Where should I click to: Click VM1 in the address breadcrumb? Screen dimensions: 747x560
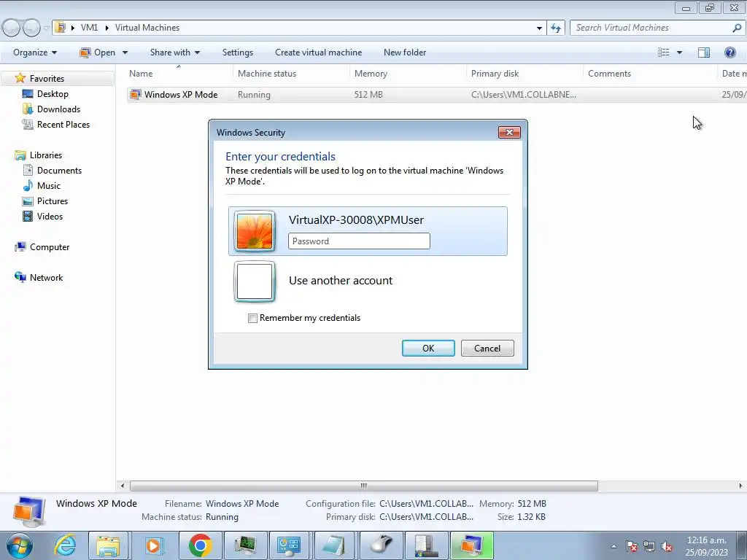[x=89, y=28]
